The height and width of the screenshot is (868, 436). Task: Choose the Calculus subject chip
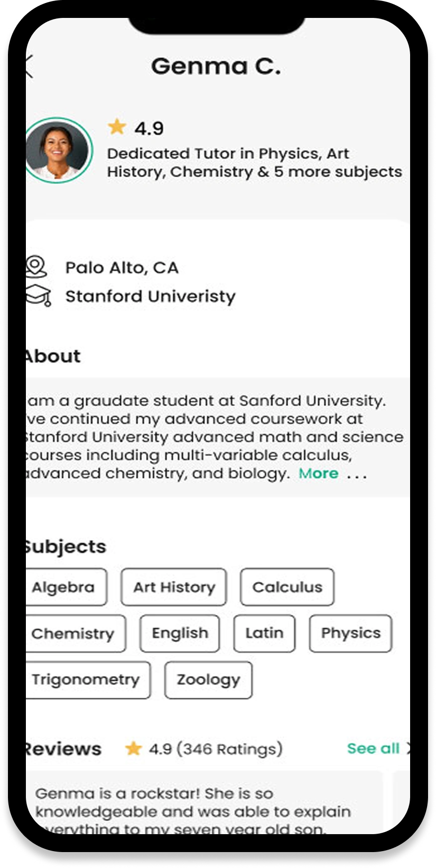[x=287, y=587]
